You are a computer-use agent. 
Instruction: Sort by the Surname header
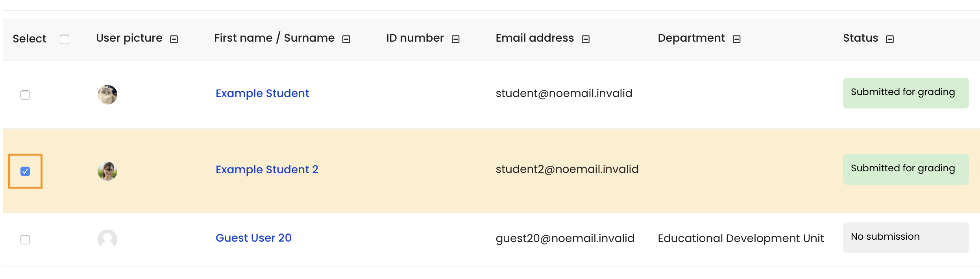(309, 38)
